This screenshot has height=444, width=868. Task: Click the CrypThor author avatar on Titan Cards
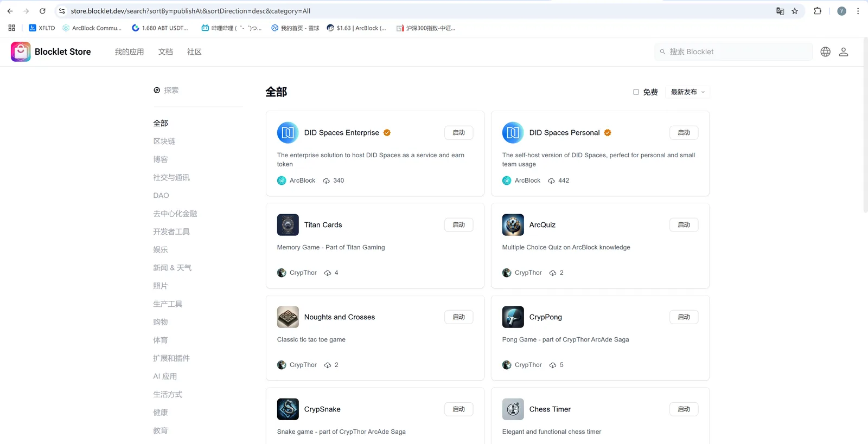282,273
